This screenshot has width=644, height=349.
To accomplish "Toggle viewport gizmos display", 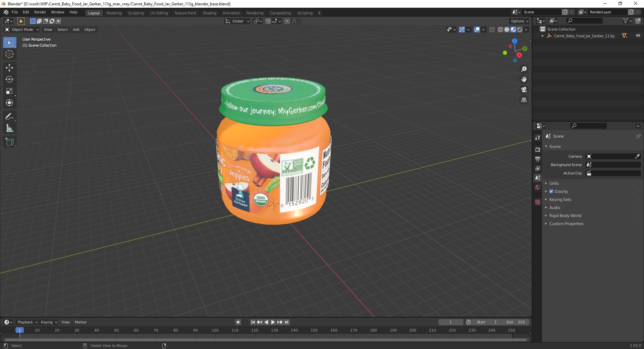I will 462,30.
